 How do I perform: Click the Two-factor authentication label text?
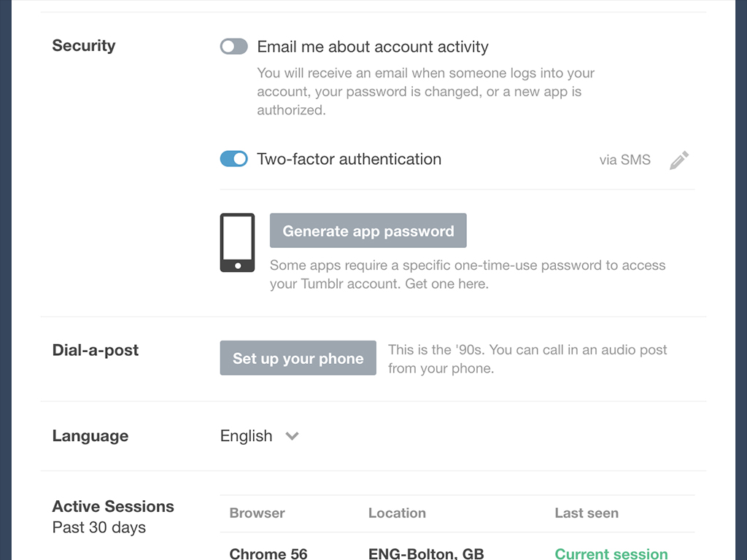(349, 159)
